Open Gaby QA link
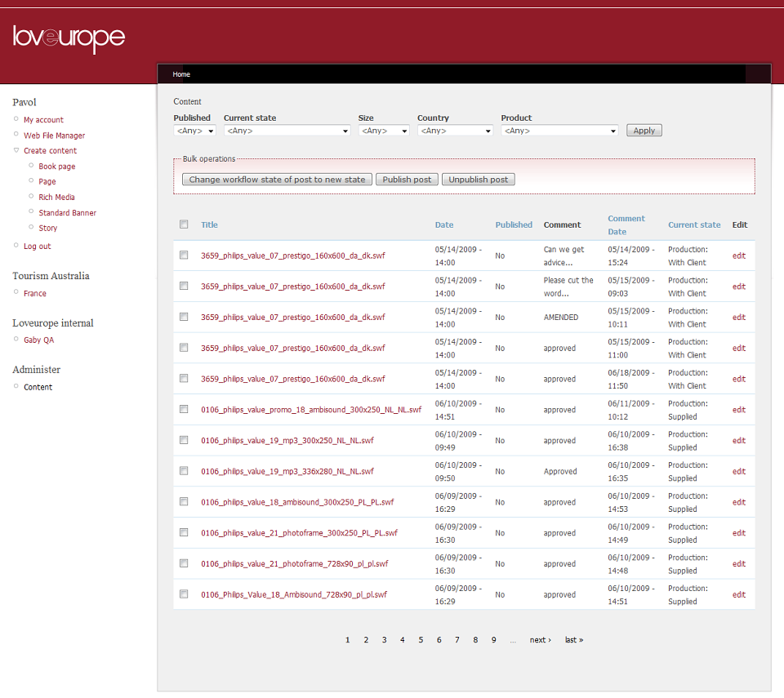The image size is (784, 698). coord(38,340)
